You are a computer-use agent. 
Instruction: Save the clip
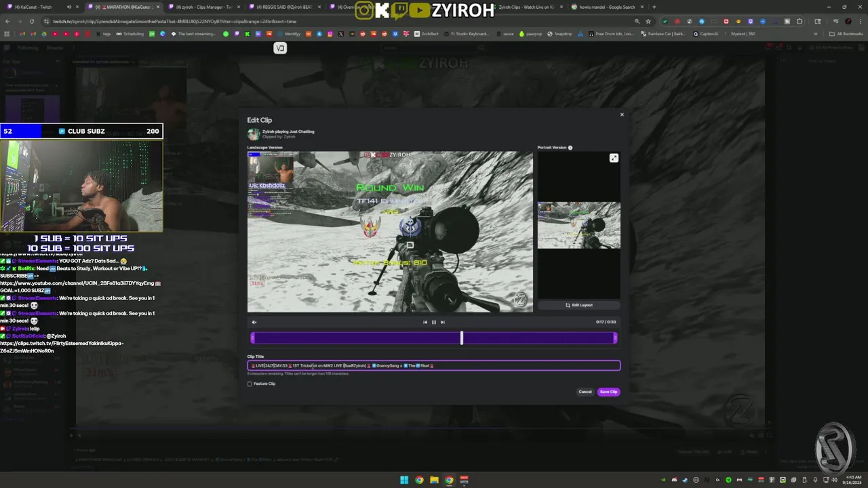pos(608,392)
